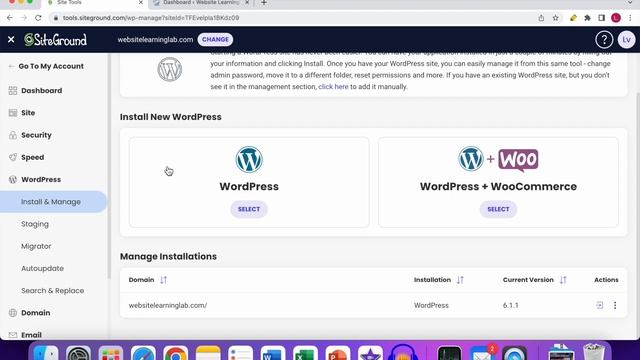Image resolution: width=640 pixels, height=360 pixels.
Task: Open the help question mark icon
Action: pos(604,40)
